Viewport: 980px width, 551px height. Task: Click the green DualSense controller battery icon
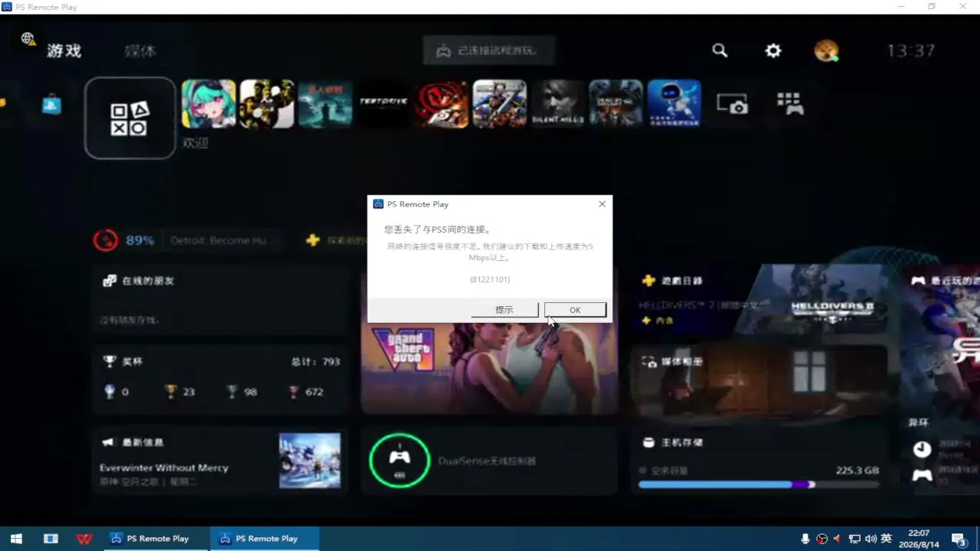399,461
